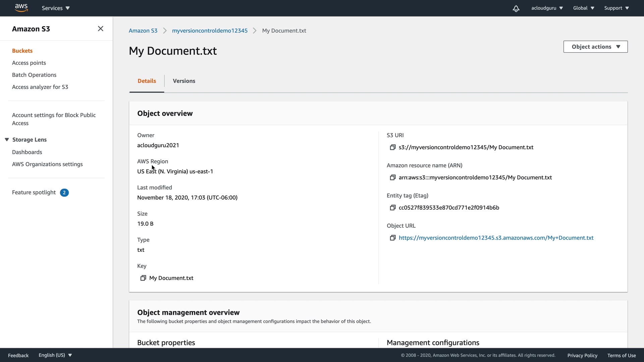Open the acloudguru account menu
This screenshot has width=644, height=362.
(547, 8)
